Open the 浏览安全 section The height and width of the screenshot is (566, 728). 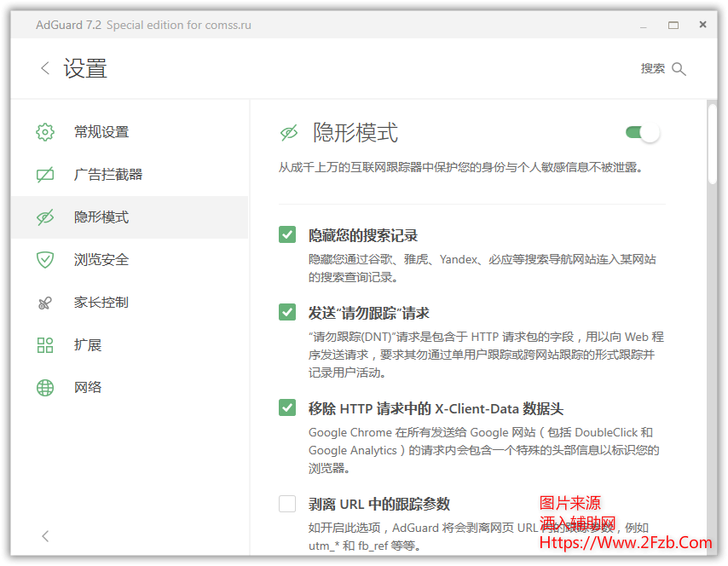pos(129,260)
